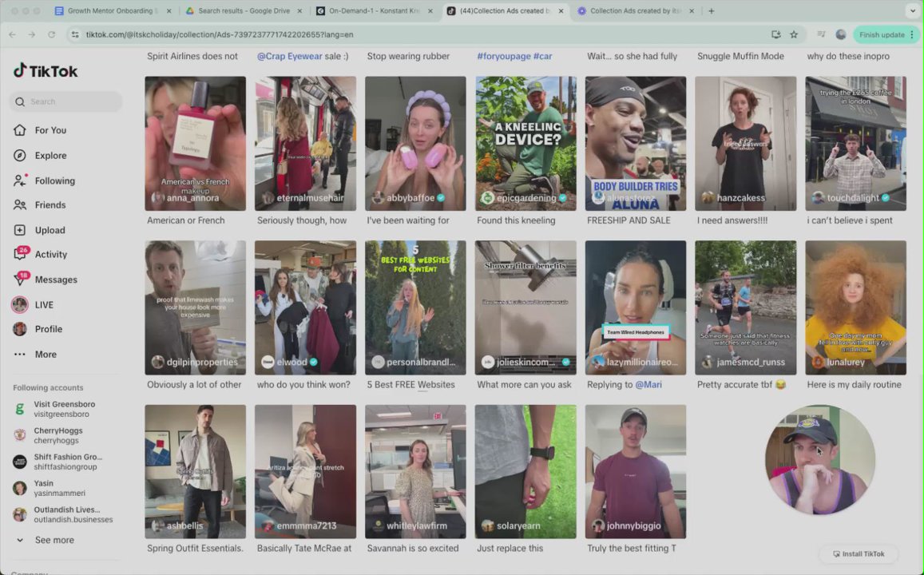
Task: Open Shift Fashion Group account
Action: pos(67,462)
